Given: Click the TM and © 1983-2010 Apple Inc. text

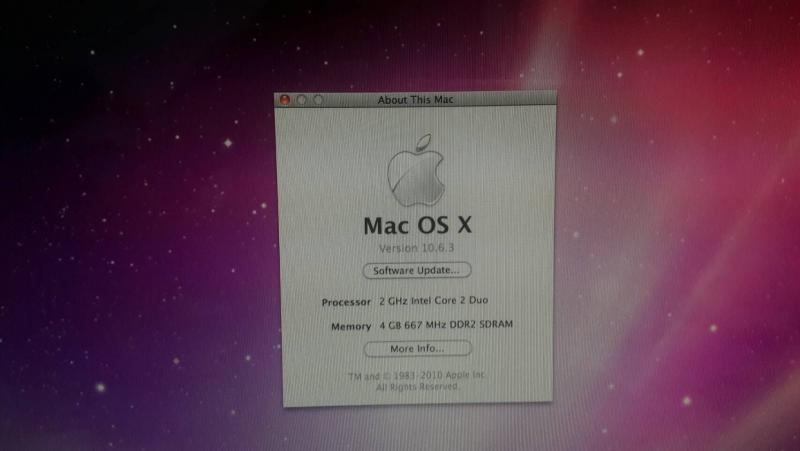Looking at the screenshot, I should [417, 376].
